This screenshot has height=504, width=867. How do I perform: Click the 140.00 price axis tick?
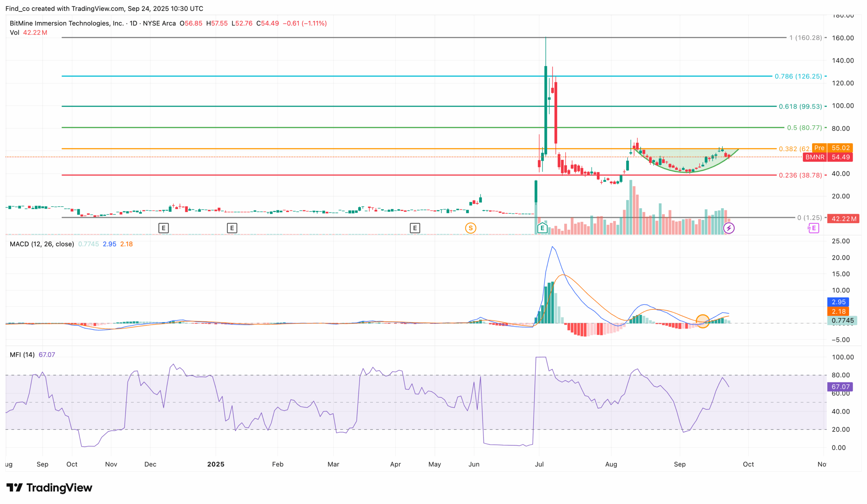click(843, 61)
